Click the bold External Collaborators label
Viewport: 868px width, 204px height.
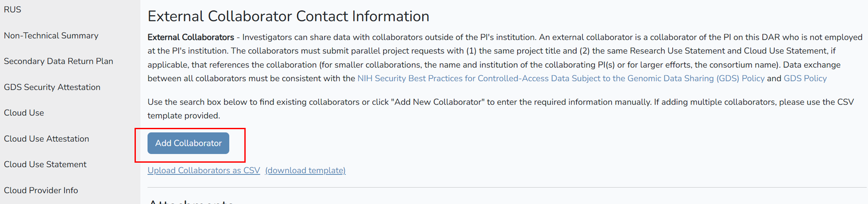[x=191, y=37]
